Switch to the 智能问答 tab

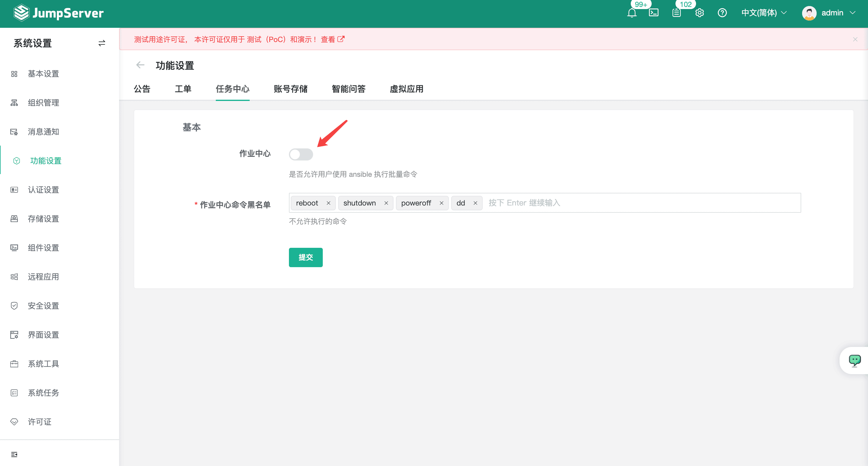coord(348,89)
